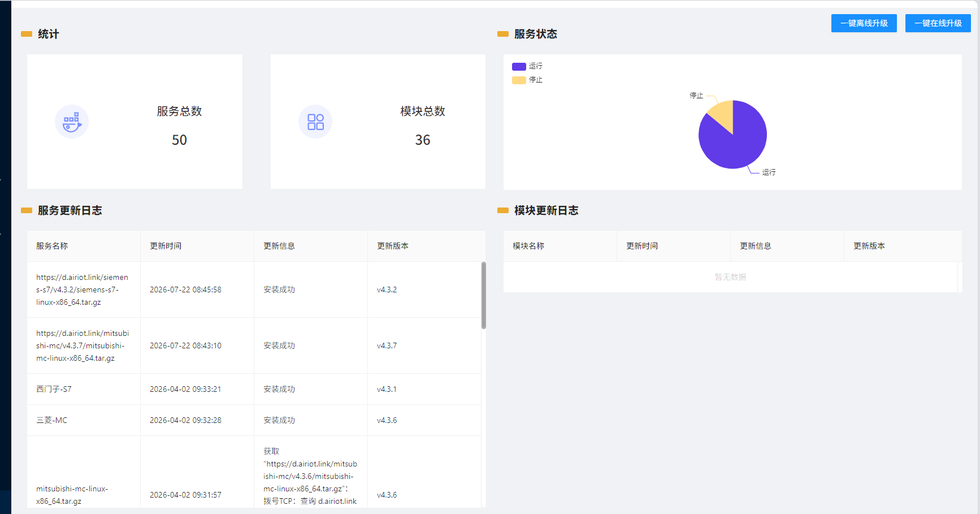Viewport: 980px width, 514px height.
Task: Toggle the 运行 legend in pie chart
Action: [527, 66]
